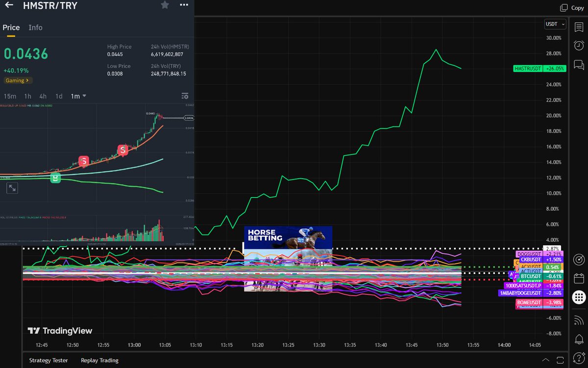Screen dimensions: 588x368
Task: Select the 15m timeframe
Action: point(10,96)
